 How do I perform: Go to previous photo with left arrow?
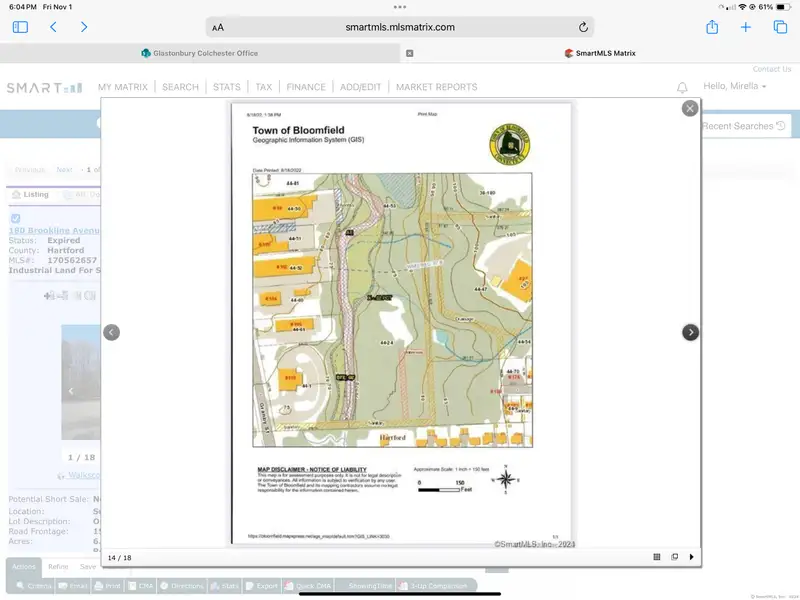[112, 332]
